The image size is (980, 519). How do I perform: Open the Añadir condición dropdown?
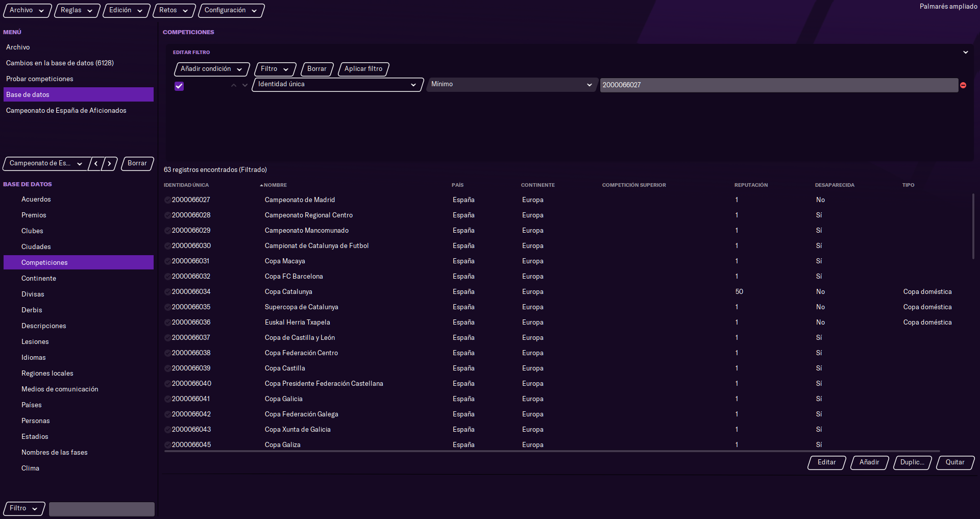[x=211, y=69]
